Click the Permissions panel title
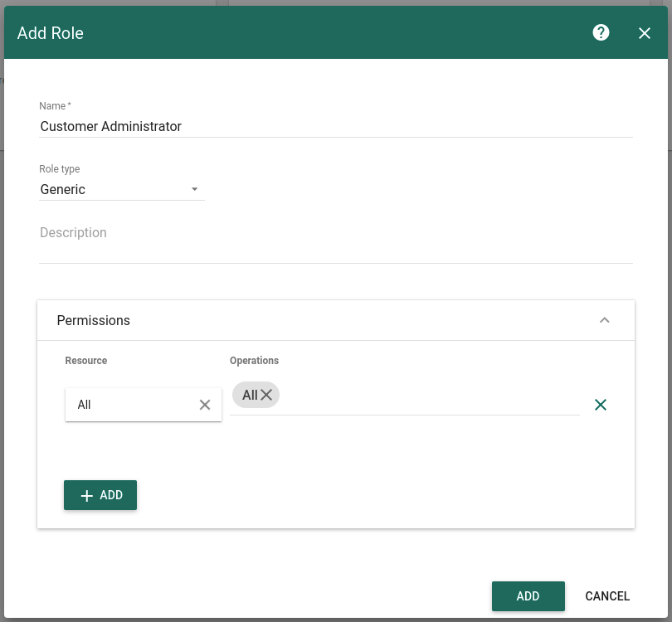 tap(94, 320)
